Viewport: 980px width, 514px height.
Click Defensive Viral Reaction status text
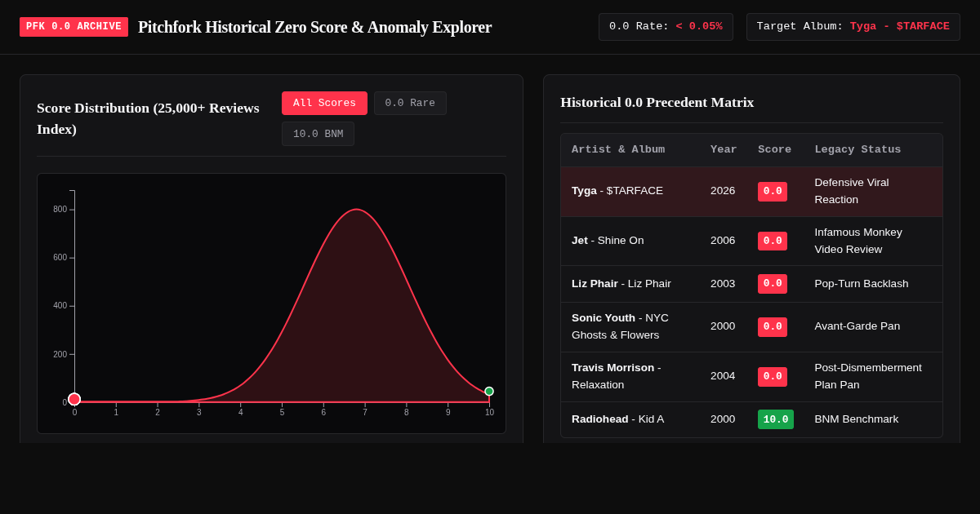pyautogui.click(x=852, y=191)
